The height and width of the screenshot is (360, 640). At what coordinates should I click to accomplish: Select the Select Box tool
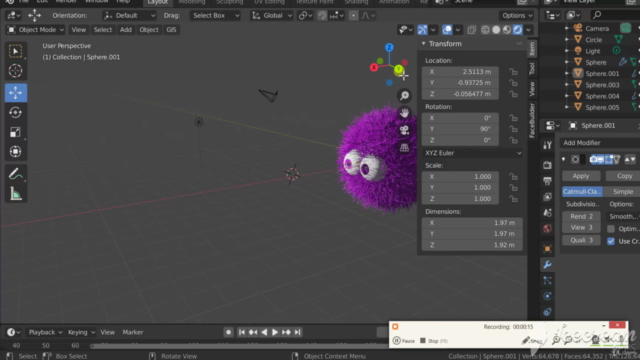pyautogui.click(x=16, y=51)
